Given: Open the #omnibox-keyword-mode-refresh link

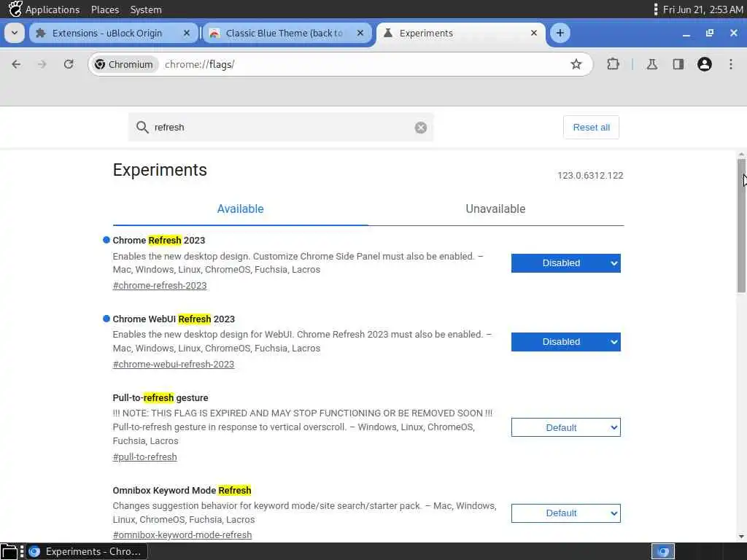Looking at the screenshot, I should tap(182, 534).
